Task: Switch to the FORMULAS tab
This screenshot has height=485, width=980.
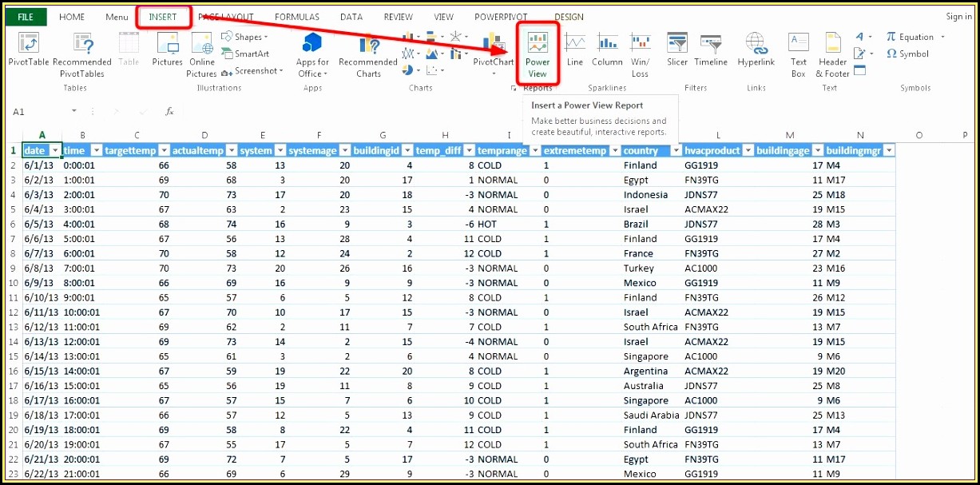Action: [x=296, y=17]
